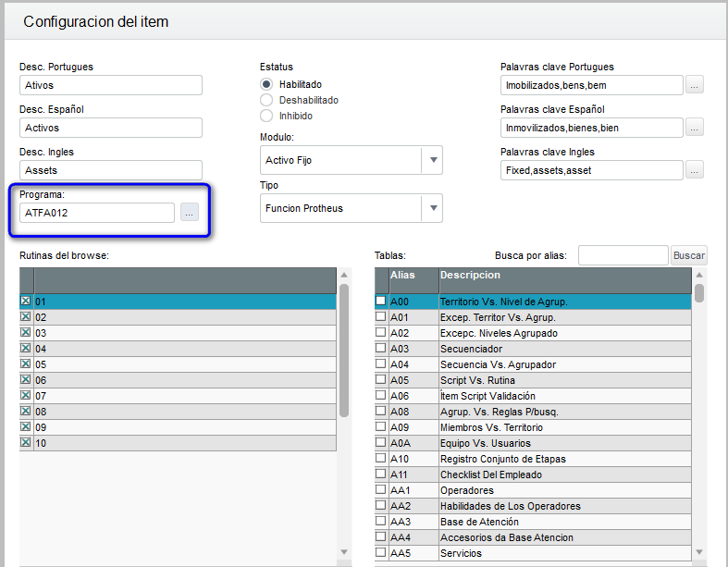The image size is (728, 567).
Task: Click the Desc. Español field with Activos
Action: tap(111, 128)
